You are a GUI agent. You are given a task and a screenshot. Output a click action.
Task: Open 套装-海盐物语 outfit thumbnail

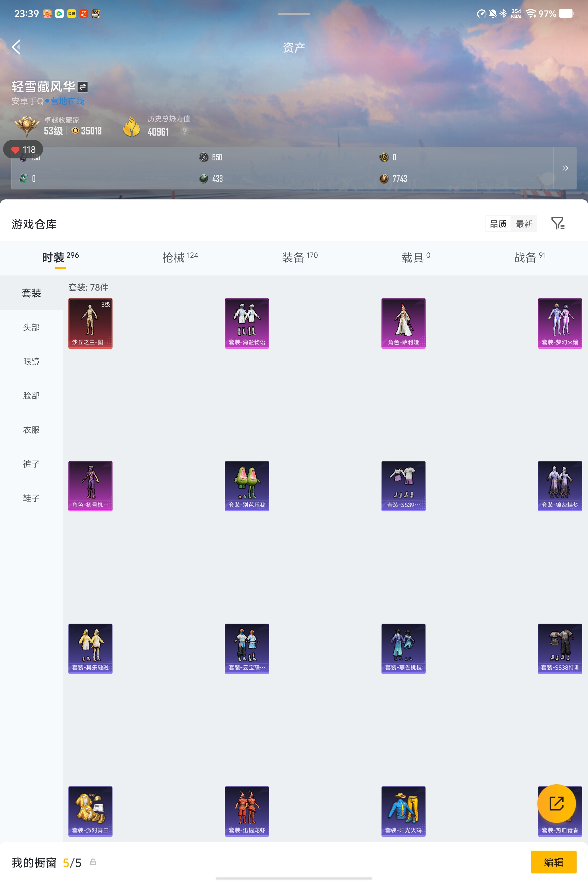coord(247,323)
